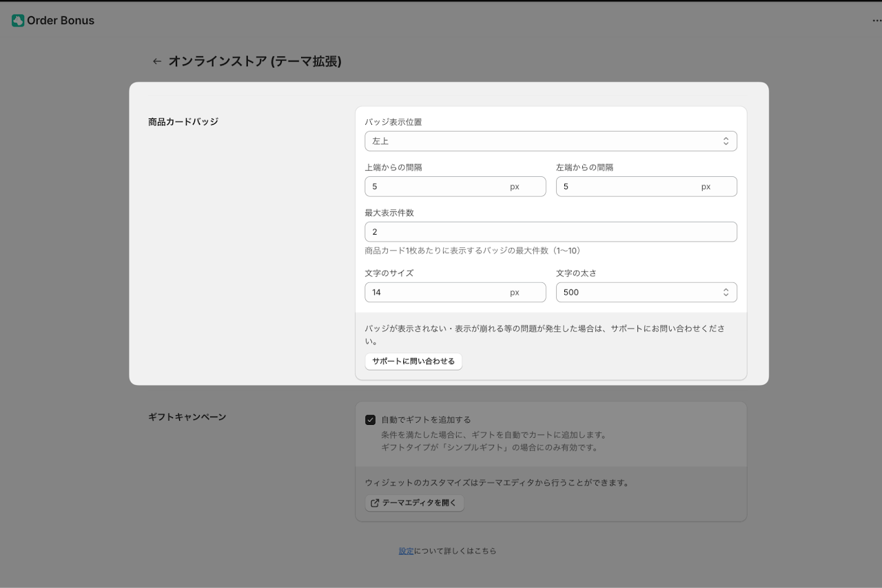Image resolution: width=882 pixels, height=588 pixels.
Task: Open the three-dot more options menu
Action: (x=876, y=21)
